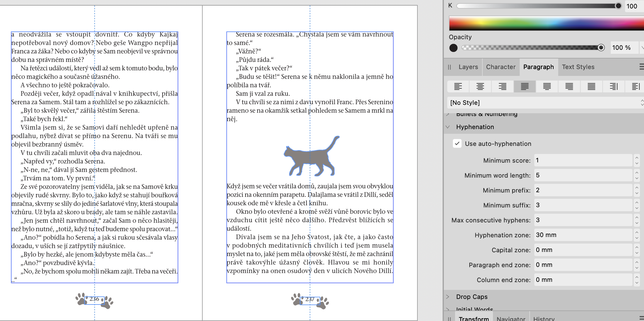644x321 pixels.
Task: Select the gray cat silhouette image
Action: coord(311,156)
